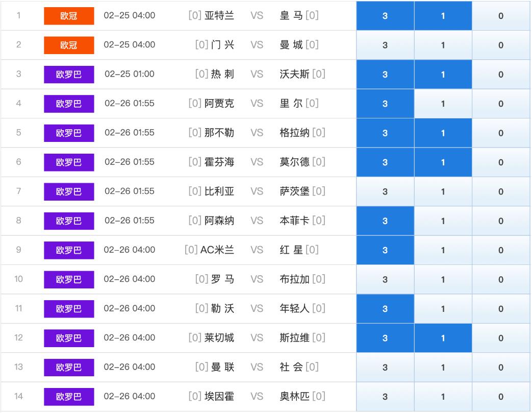Click the 欧冠 league tag in row 2

(69, 45)
